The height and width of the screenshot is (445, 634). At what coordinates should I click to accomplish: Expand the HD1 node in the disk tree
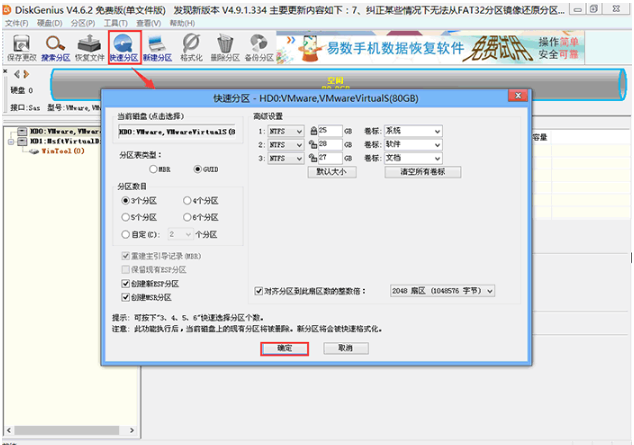pos(11,141)
